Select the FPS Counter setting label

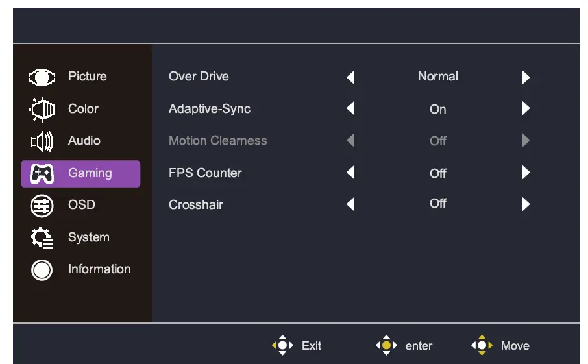pos(205,173)
